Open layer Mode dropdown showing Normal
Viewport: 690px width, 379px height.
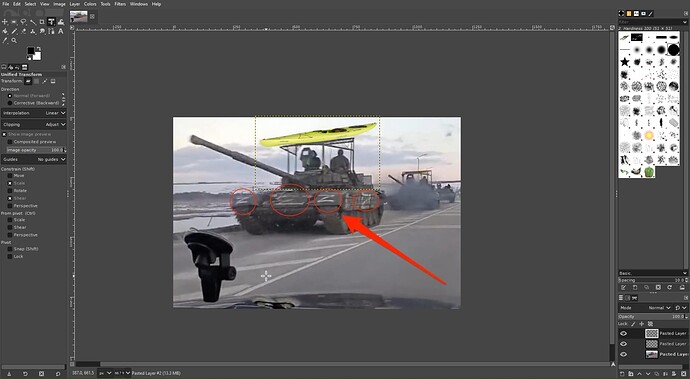click(x=646, y=308)
